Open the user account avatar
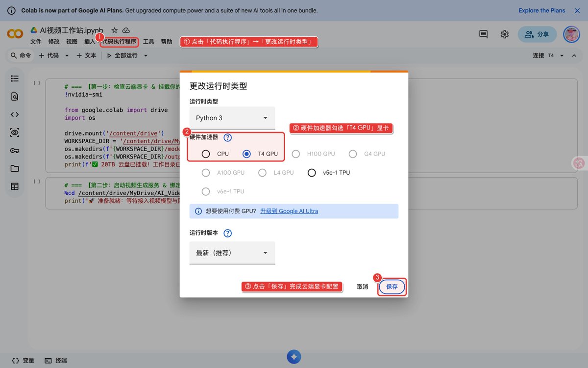 [x=572, y=34]
